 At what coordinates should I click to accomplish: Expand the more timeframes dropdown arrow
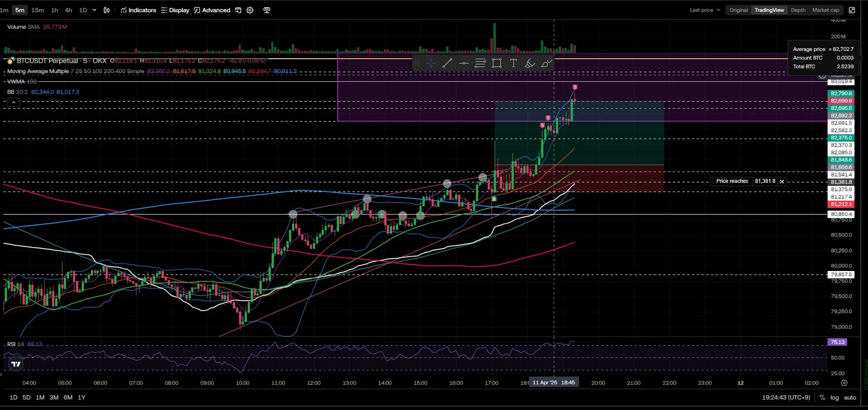coord(94,10)
